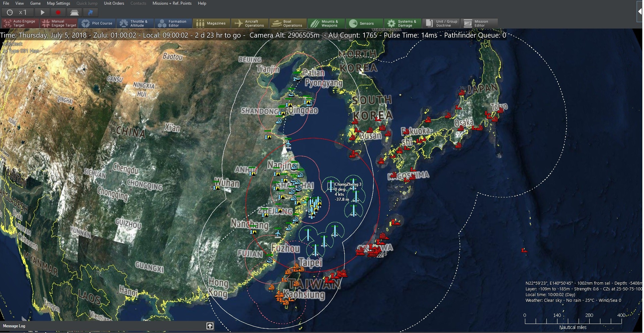Open the Map Settings menu
The width and height of the screenshot is (644, 333).
(x=58, y=3)
